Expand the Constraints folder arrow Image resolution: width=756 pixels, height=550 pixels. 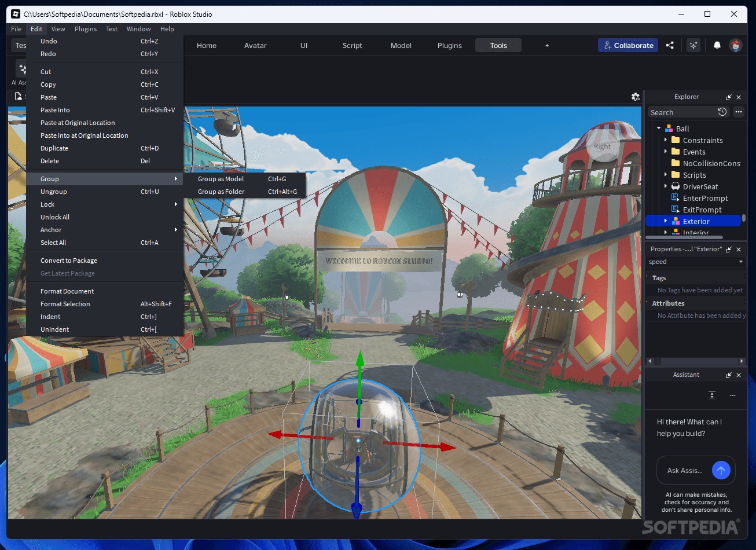pos(666,140)
